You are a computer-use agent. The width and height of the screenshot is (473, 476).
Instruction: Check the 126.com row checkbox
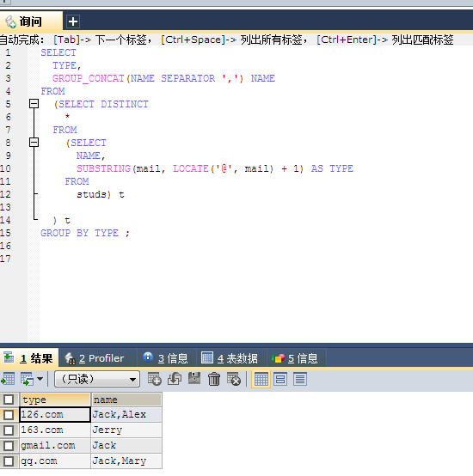9,415
